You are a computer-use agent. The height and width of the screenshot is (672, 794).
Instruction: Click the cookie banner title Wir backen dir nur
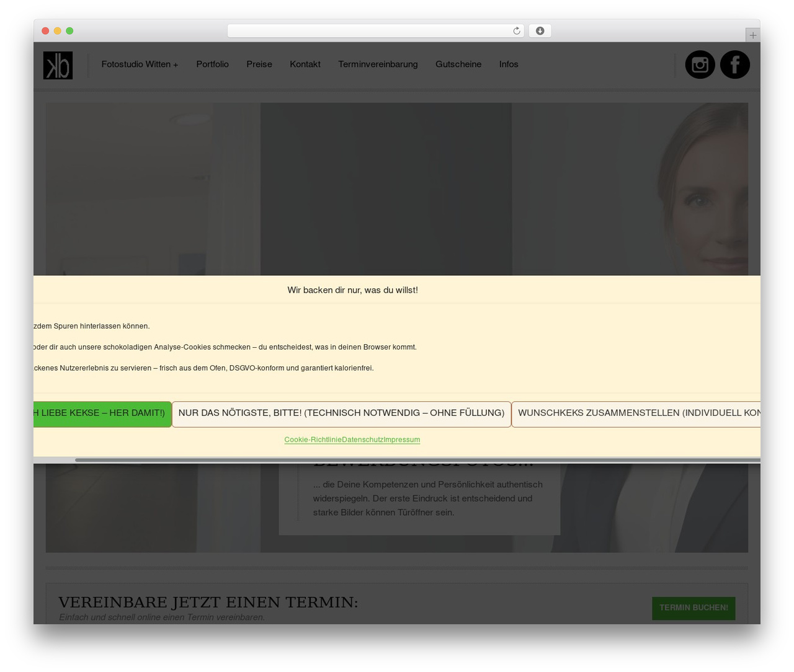[x=352, y=290]
